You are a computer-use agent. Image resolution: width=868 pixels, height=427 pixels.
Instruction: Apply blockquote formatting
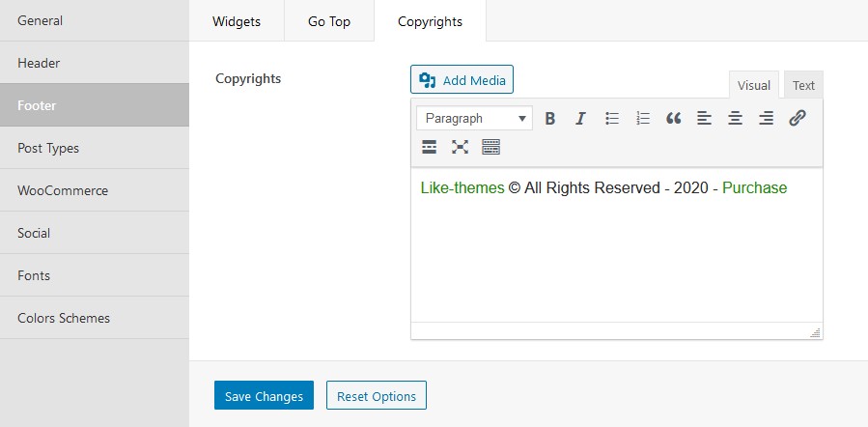pyautogui.click(x=673, y=118)
